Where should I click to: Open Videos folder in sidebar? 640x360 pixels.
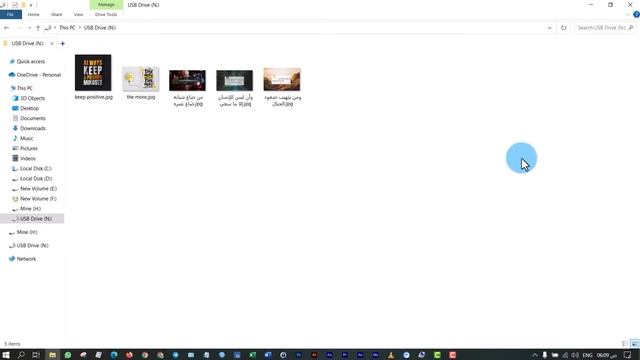[28, 158]
